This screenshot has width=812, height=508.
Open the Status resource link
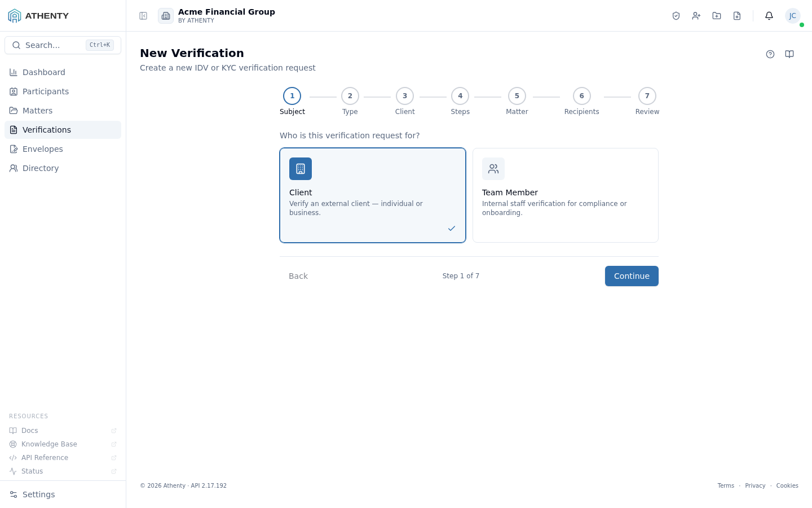tap(63, 471)
